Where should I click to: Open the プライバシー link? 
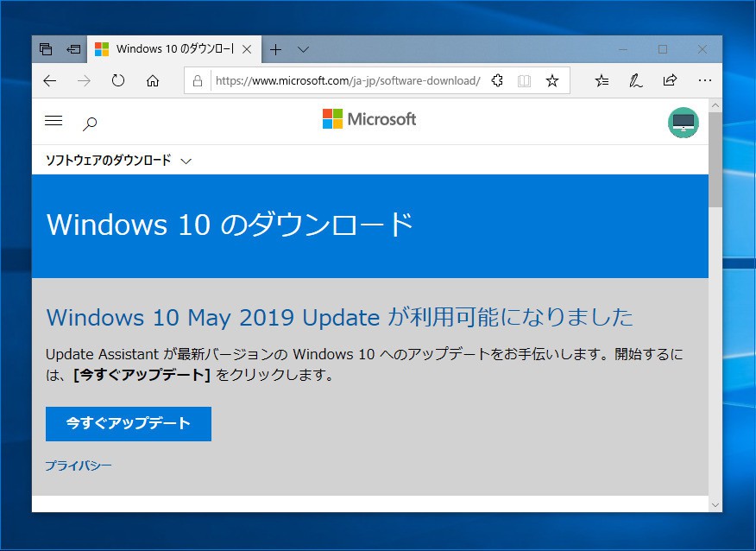point(79,465)
